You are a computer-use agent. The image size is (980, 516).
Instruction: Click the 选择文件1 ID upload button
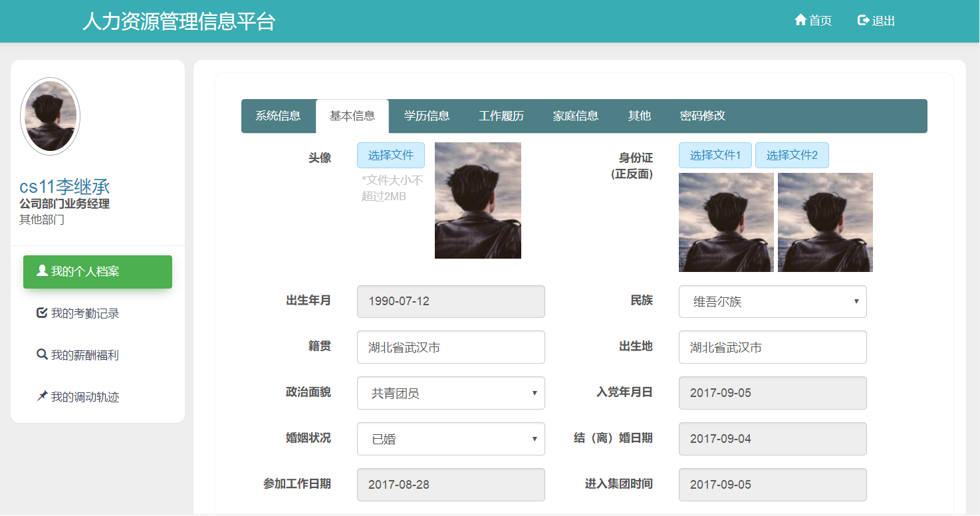tap(715, 155)
